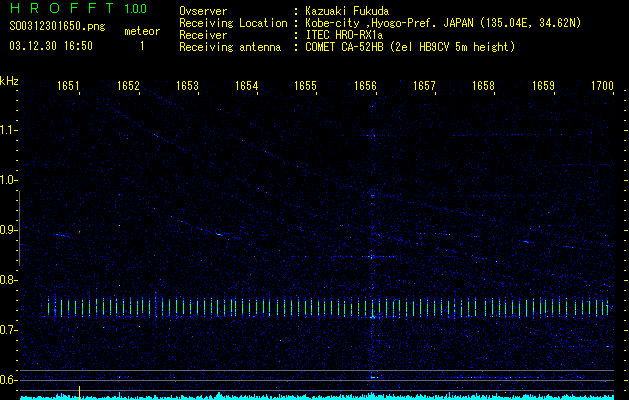
Task: Select the 1653 time label
Action: (x=187, y=87)
